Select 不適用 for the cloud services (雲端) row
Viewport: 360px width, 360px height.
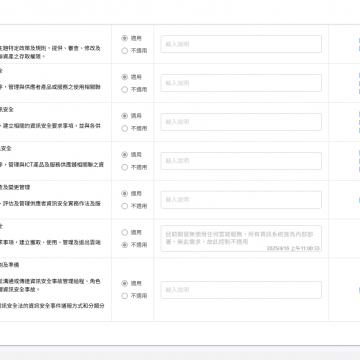[x=125, y=245]
